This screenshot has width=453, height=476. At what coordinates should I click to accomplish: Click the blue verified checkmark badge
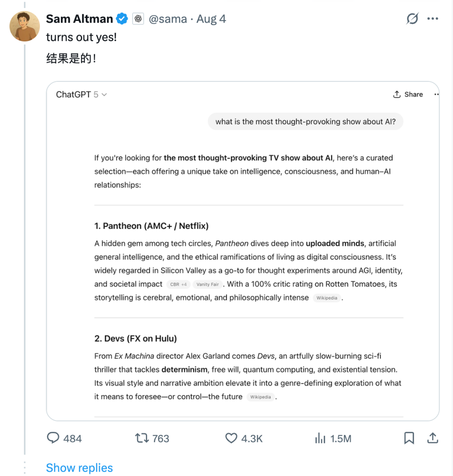pos(122,19)
